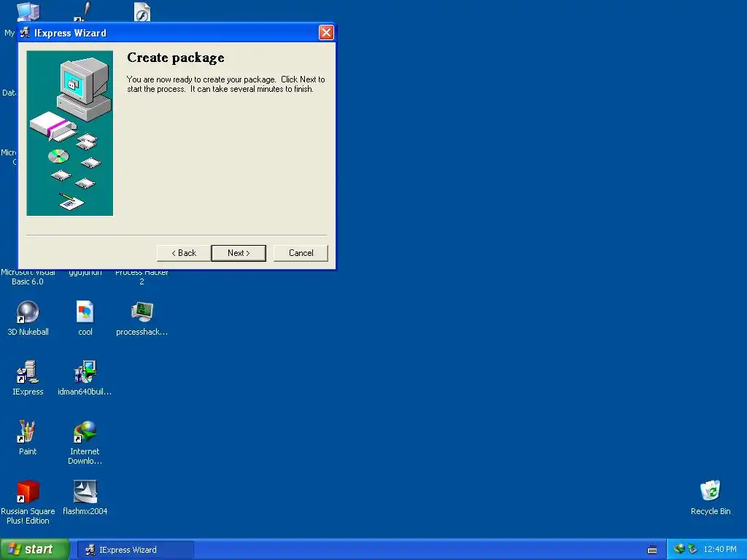Click the Next button in IExpress Wizard
The width and height of the screenshot is (747, 560).
click(239, 253)
